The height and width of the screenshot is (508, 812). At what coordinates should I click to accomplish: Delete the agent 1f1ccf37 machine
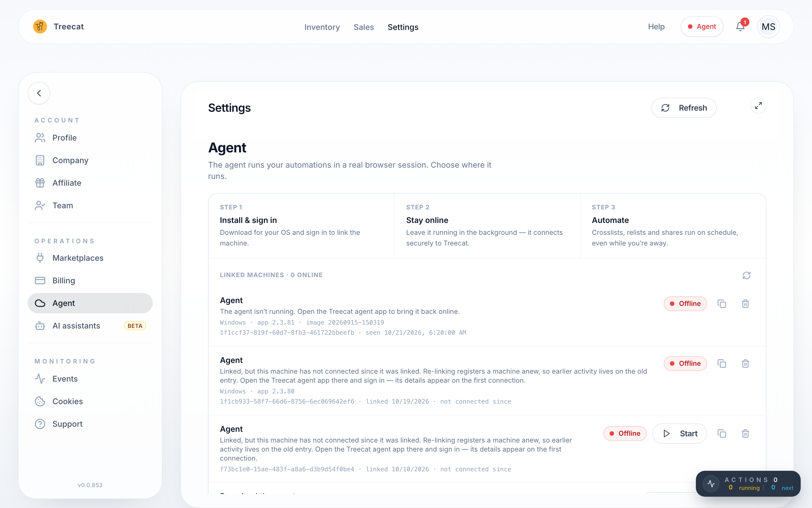pos(745,304)
